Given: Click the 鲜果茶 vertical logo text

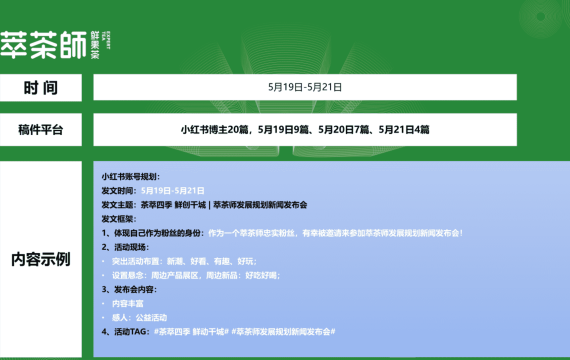Looking at the screenshot, I should (x=95, y=45).
